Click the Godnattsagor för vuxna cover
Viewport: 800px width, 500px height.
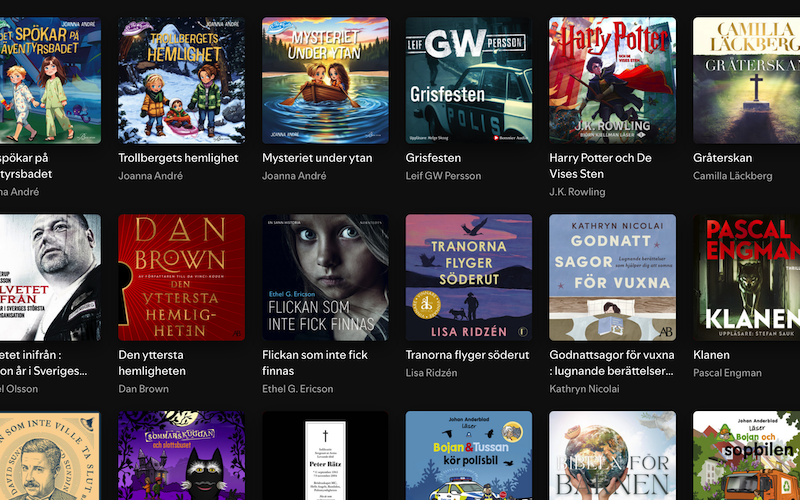point(612,277)
